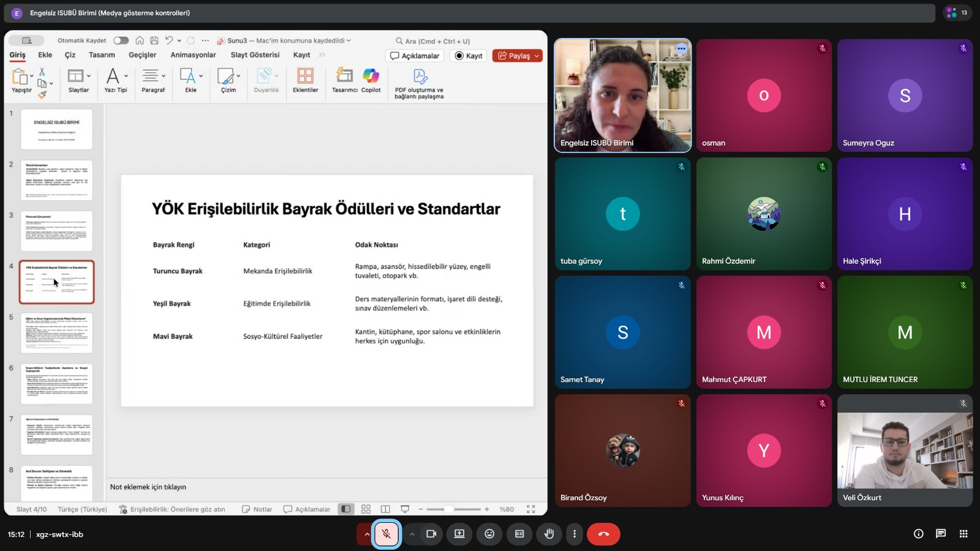The width and height of the screenshot is (980, 551).
Task: Click the present screen share icon
Action: coord(459,534)
